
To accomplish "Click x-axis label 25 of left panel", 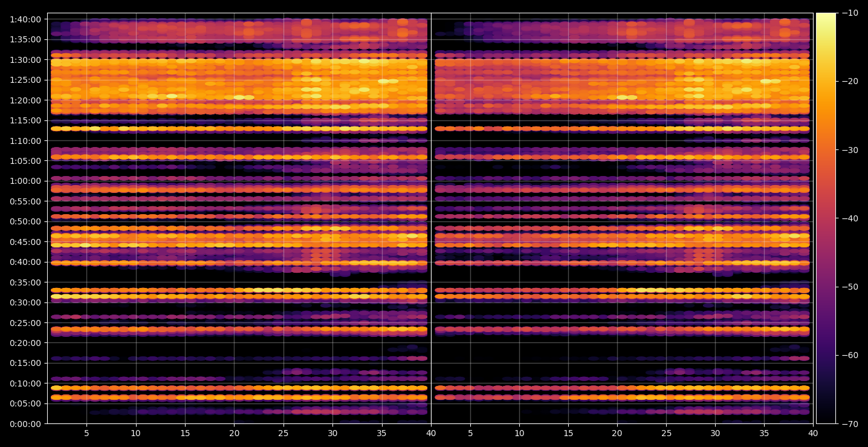I will click(283, 433).
